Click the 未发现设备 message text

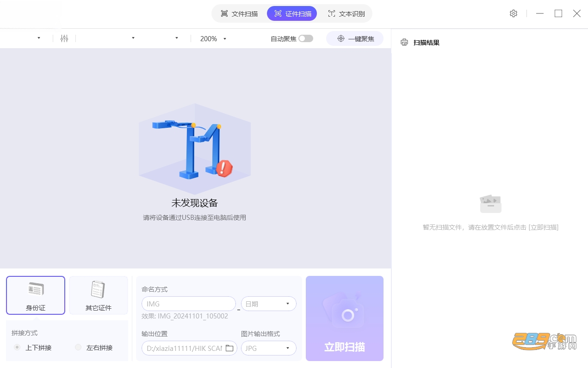[195, 203]
